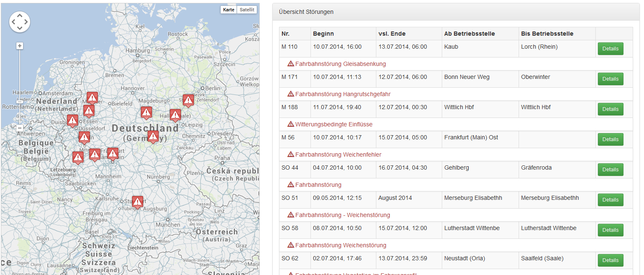Image resolution: width=644 pixels, height=275 pixels.
Task: Zoom out the map with the minus button
Action: tap(20, 128)
